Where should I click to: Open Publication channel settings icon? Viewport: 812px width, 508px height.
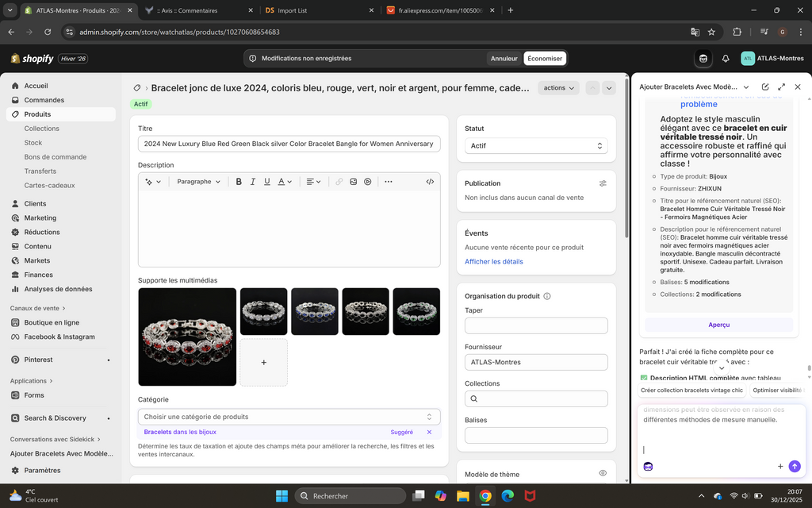[603, 183]
